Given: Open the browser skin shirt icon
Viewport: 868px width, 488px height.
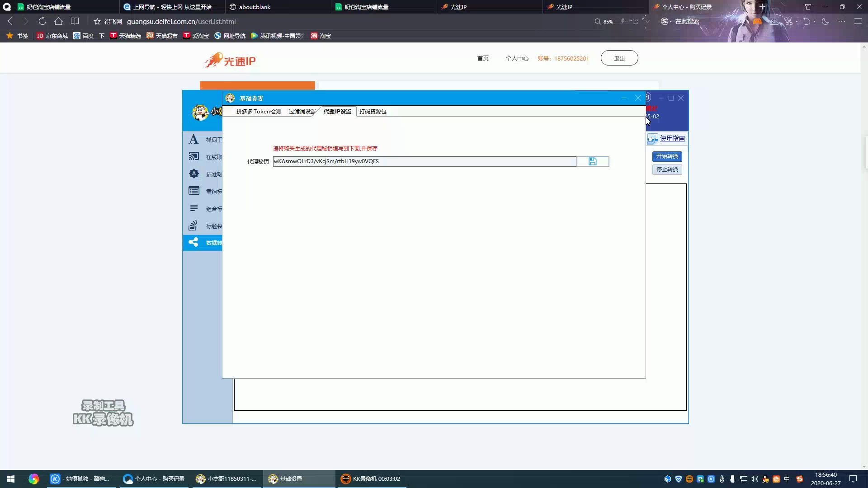Looking at the screenshot, I should [x=808, y=7].
